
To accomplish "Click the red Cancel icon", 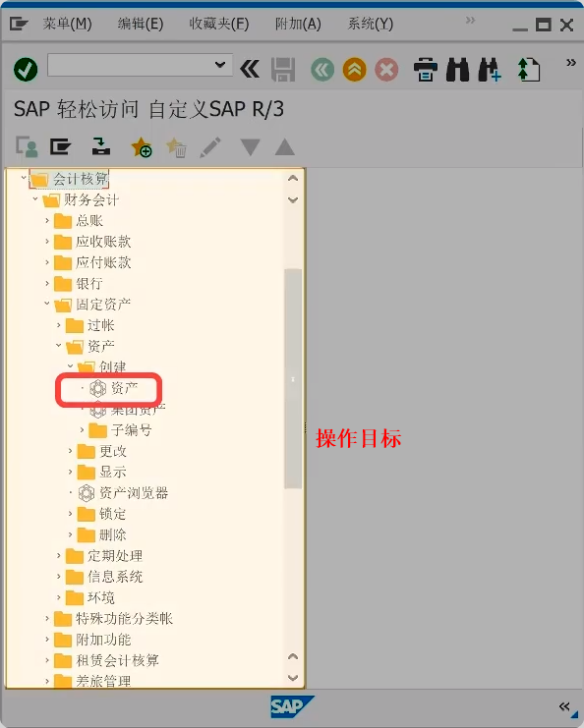I will [x=386, y=70].
